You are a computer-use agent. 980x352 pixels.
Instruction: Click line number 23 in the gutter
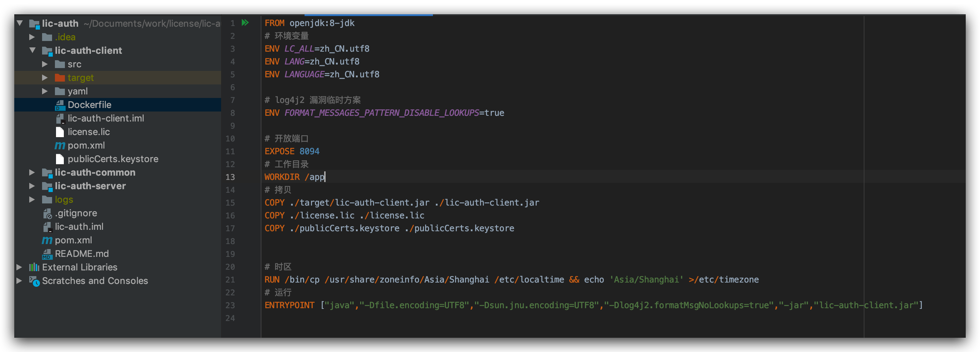pyautogui.click(x=230, y=305)
